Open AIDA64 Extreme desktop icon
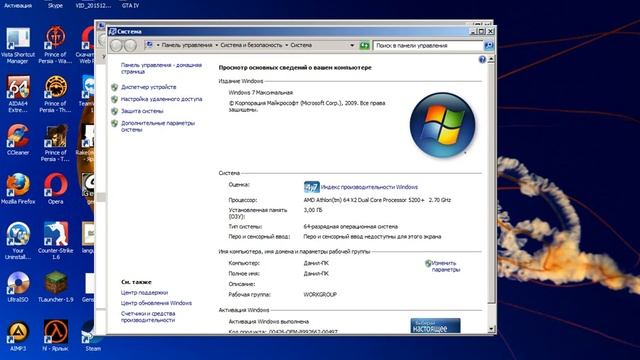This screenshot has width=640, height=360. coord(18,94)
